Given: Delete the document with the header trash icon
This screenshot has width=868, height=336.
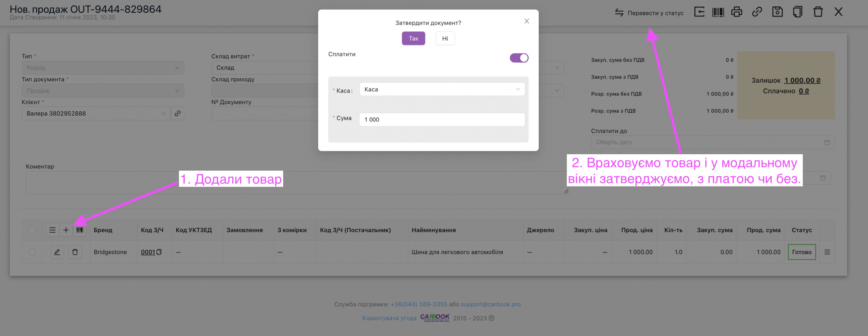Looking at the screenshot, I should [x=818, y=12].
